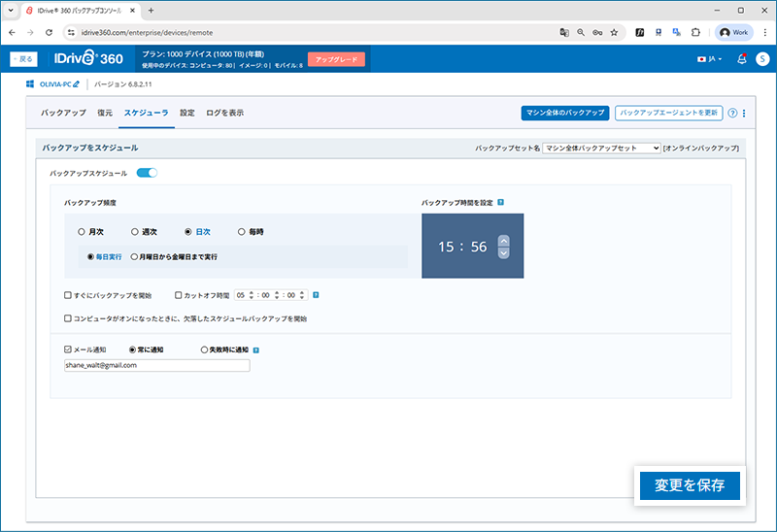Open the user avatar S menu
The image size is (777, 532).
coord(762,59)
